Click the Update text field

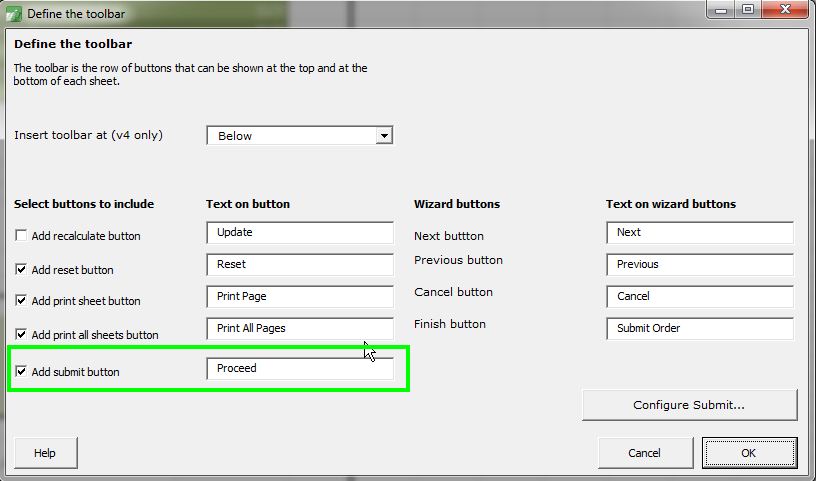click(x=300, y=232)
